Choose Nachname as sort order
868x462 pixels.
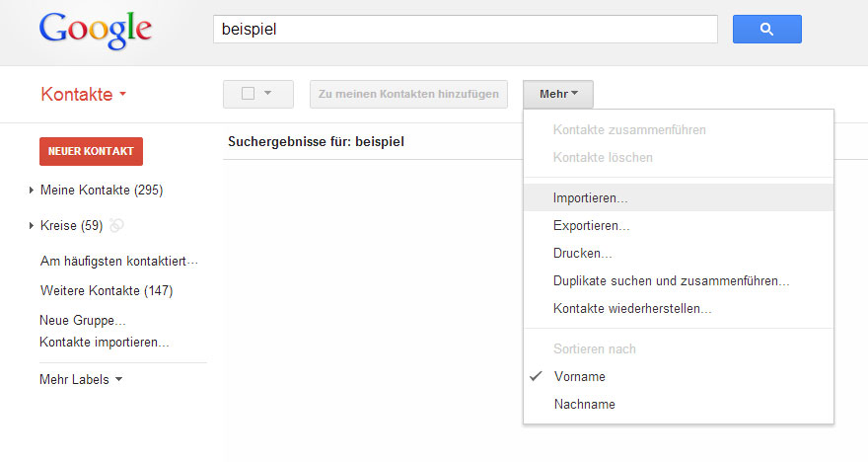click(x=582, y=404)
